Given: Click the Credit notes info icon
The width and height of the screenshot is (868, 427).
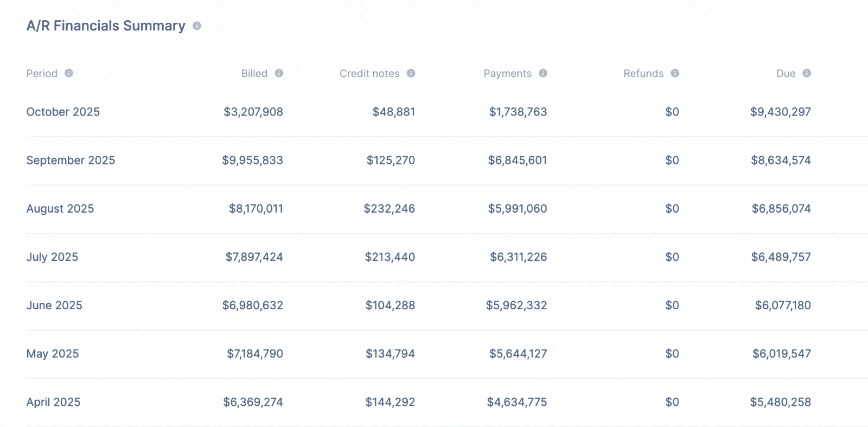Looking at the screenshot, I should pyautogui.click(x=411, y=73).
